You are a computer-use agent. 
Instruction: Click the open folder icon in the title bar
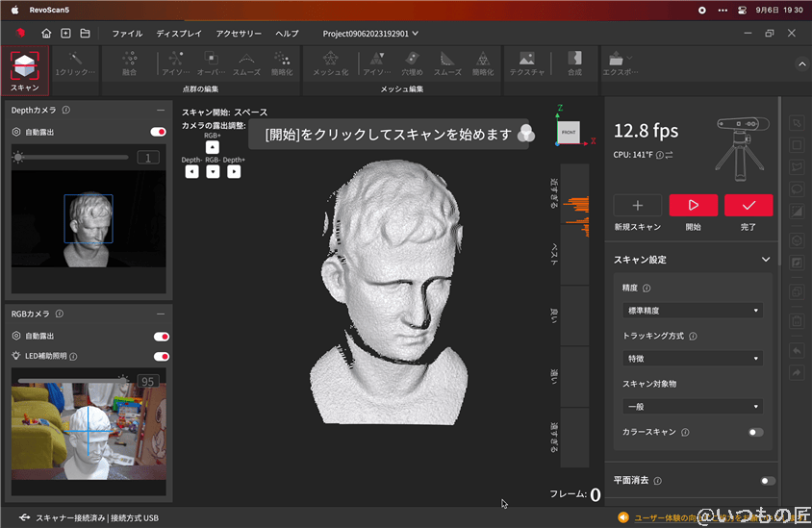click(x=85, y=34)
